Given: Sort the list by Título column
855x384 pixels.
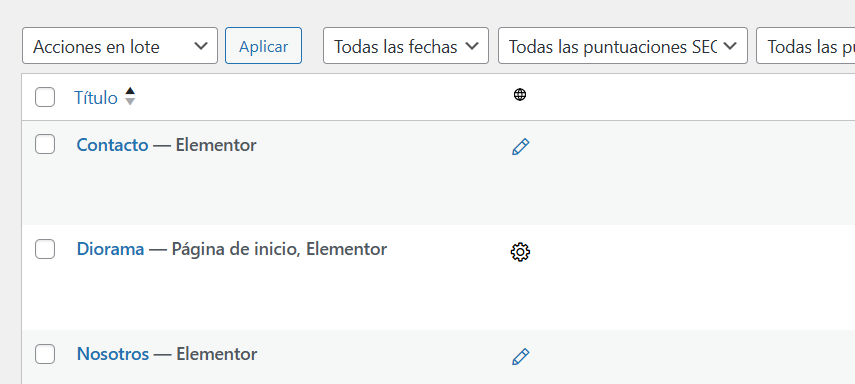Looking at the screenshot, I should (x=96, y=98).
